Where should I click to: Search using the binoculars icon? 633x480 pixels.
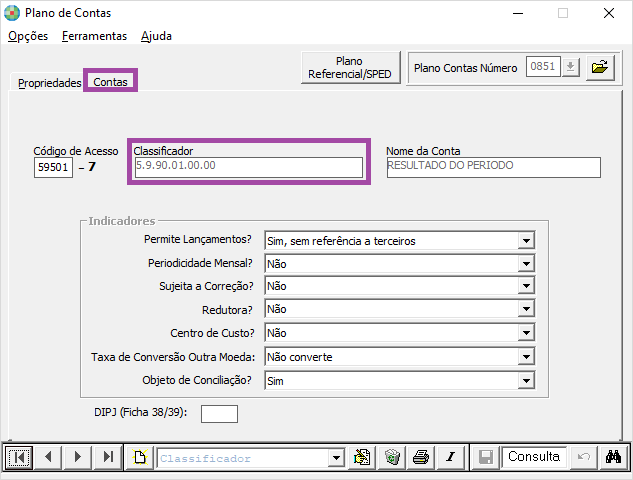click(x=613, y=457)
